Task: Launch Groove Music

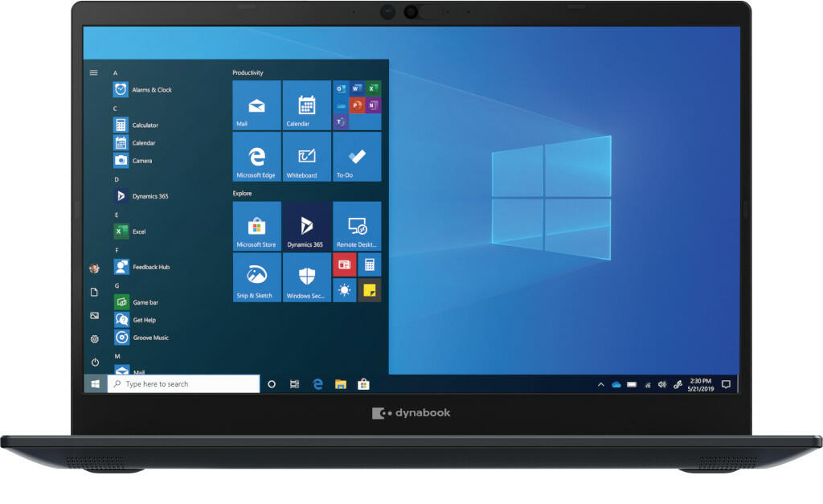Action: click(x=141, y=338)
